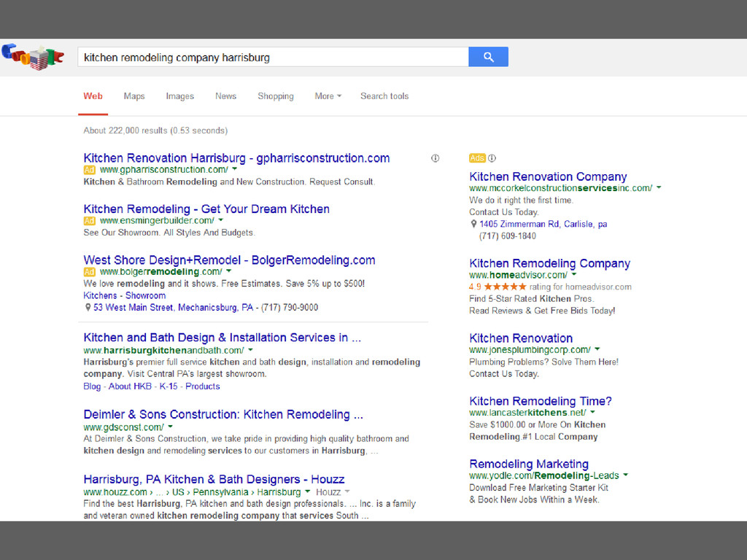Open Deimler & Sons Construction result
747x560 pixels.
click(x=223, y=415)
